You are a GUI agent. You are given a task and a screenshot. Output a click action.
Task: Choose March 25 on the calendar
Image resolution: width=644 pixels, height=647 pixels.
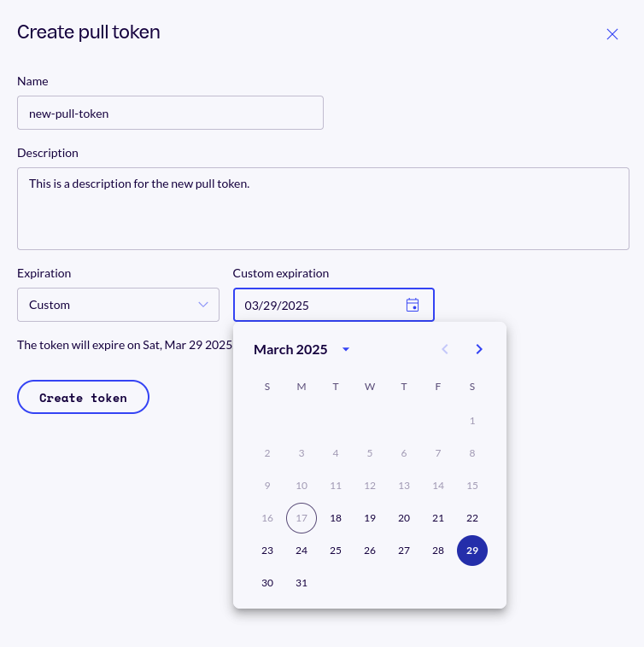pos(336,551)
